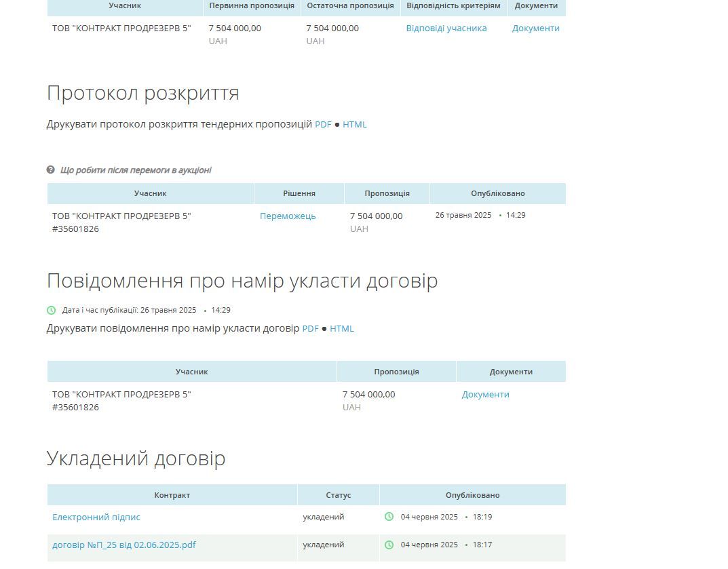The width and height of the screenshot is (728, 569).
Task: Click the 'Переможець' decision link
Action: tap(288, 216)
